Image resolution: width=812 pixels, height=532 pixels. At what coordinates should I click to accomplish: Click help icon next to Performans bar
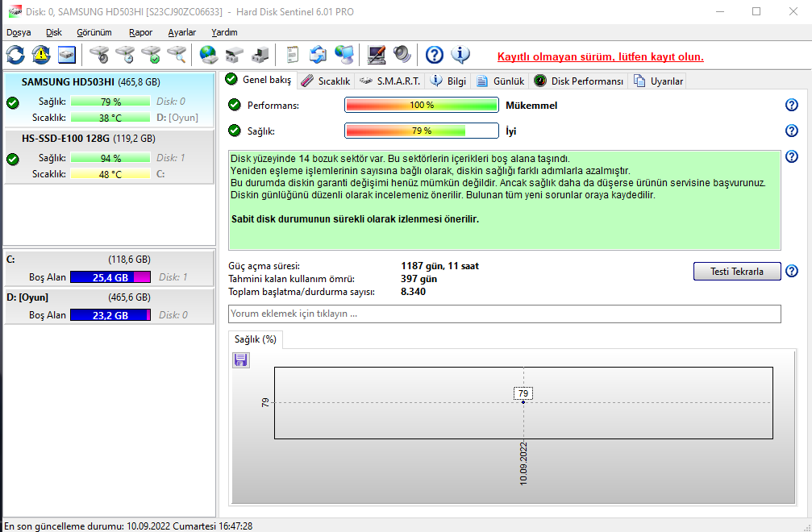791,105
